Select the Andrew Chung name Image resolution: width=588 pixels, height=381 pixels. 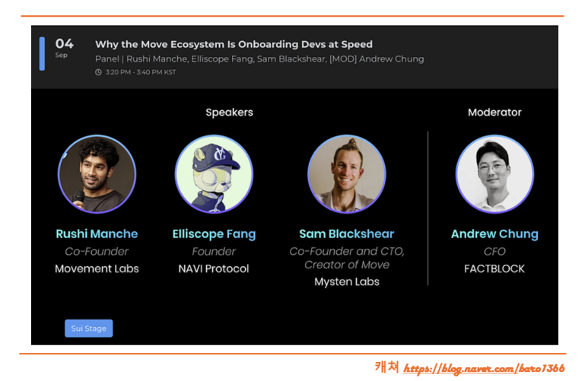click(x=494, y=234)
